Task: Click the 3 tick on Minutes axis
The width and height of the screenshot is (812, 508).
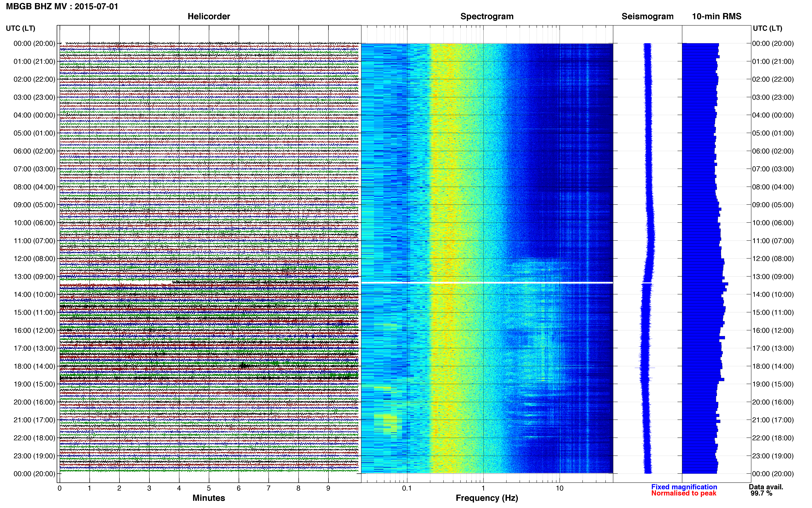Action: [x=149, y=488]
